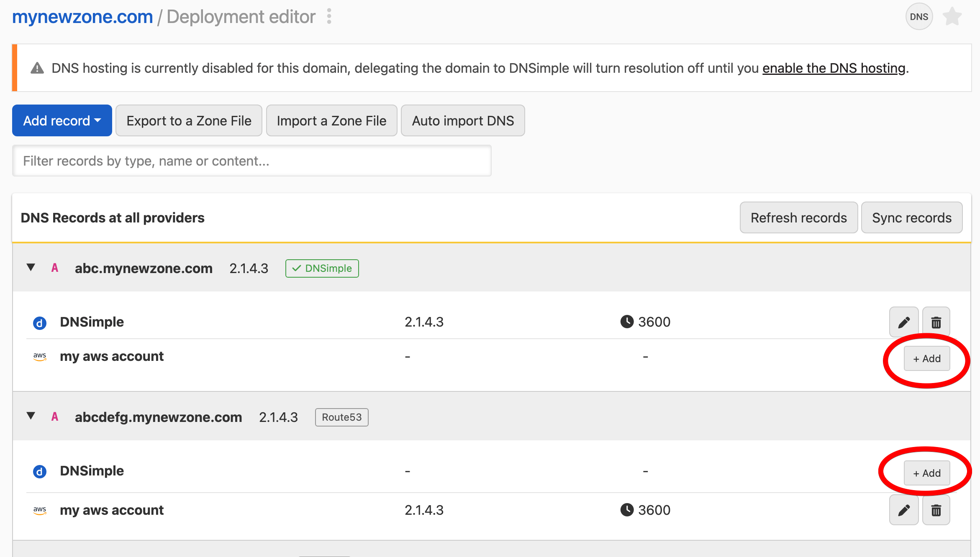Edit the aws record for abcdefg.mynewzone.com

(903, 510)
